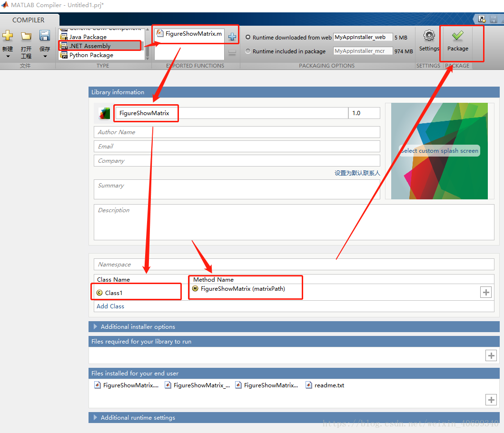
Task: Click set as default contact link
Action: 357,173
